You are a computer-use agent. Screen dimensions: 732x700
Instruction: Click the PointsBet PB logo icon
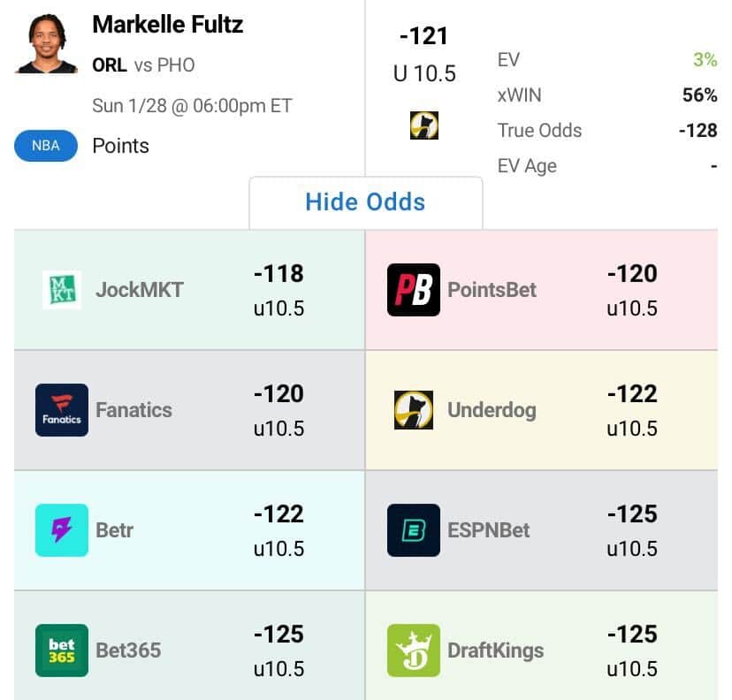click(414, 290)
